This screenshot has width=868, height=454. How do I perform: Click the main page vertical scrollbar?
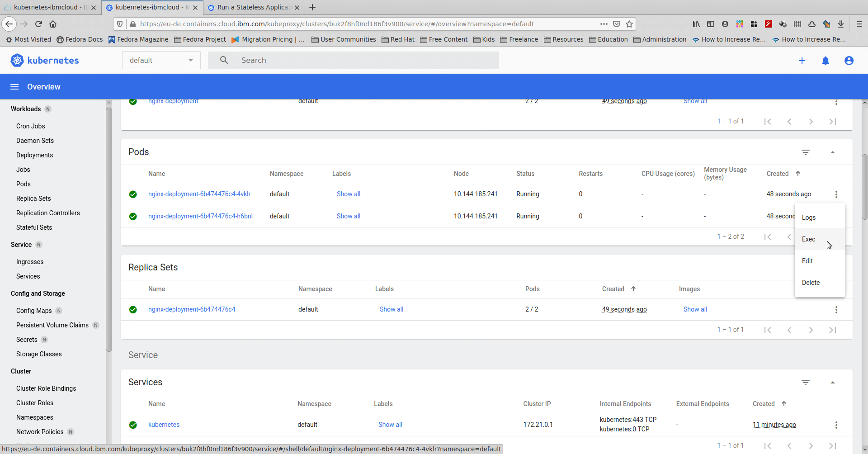tap(864, 187)
